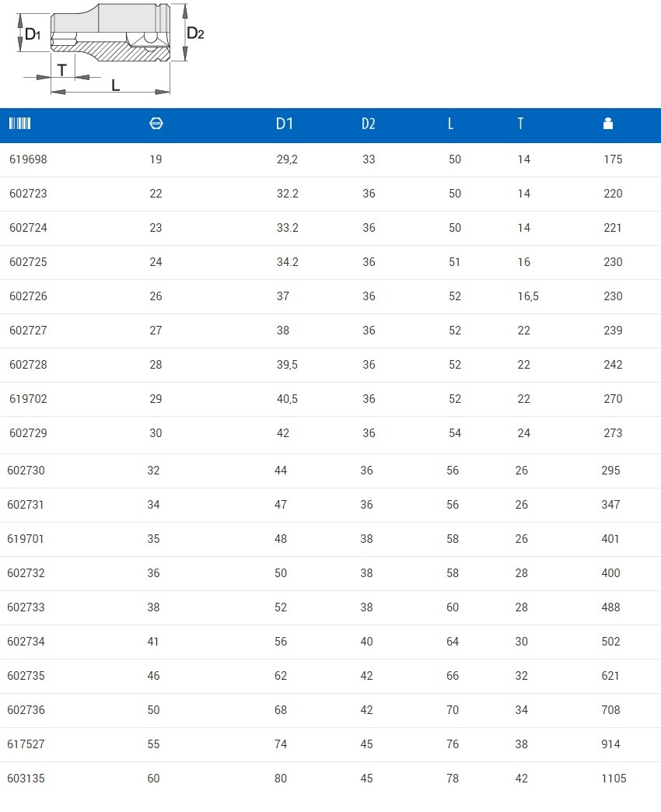
Task: Select article number 602730
Action: point(26,471)
